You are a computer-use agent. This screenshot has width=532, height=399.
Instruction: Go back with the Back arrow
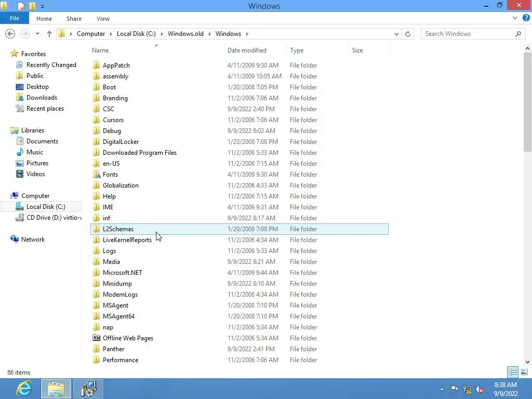pyautogui.click(x=10, y=34)
